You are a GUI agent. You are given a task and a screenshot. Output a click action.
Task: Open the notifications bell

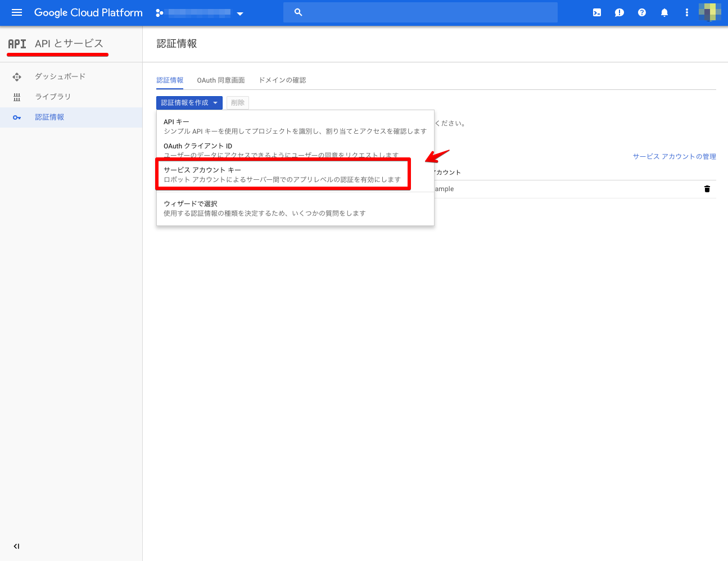click(x=664, y=12)
